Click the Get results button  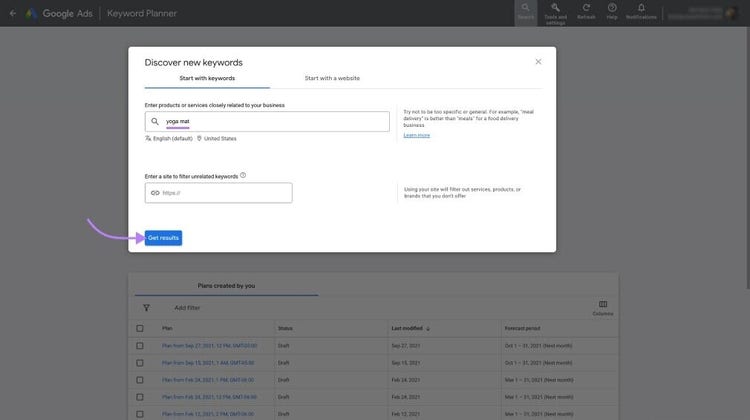click(163, 238)
